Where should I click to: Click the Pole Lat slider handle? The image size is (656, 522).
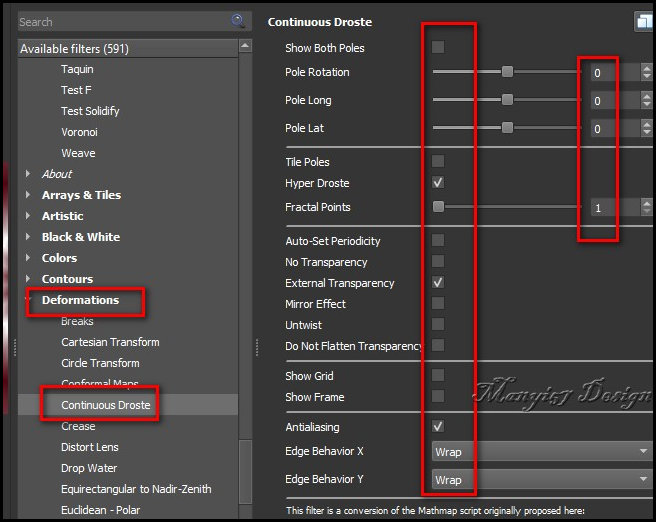(507, 128)
